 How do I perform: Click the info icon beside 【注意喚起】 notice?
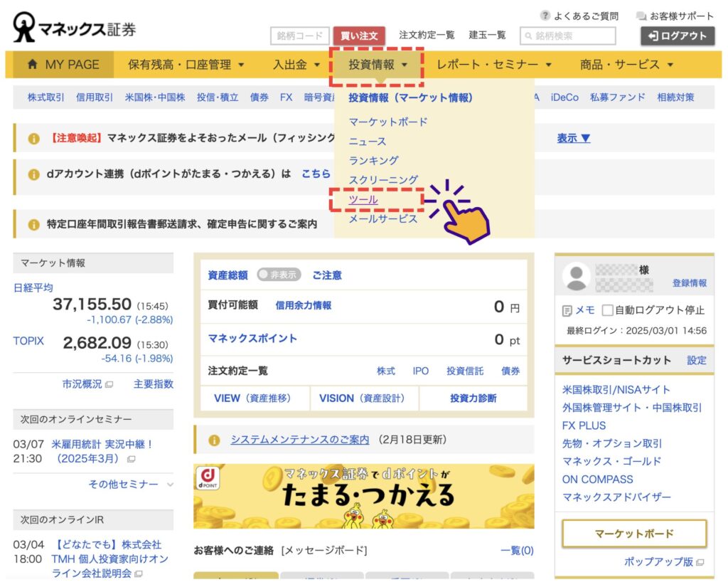[x=33, y=139]
